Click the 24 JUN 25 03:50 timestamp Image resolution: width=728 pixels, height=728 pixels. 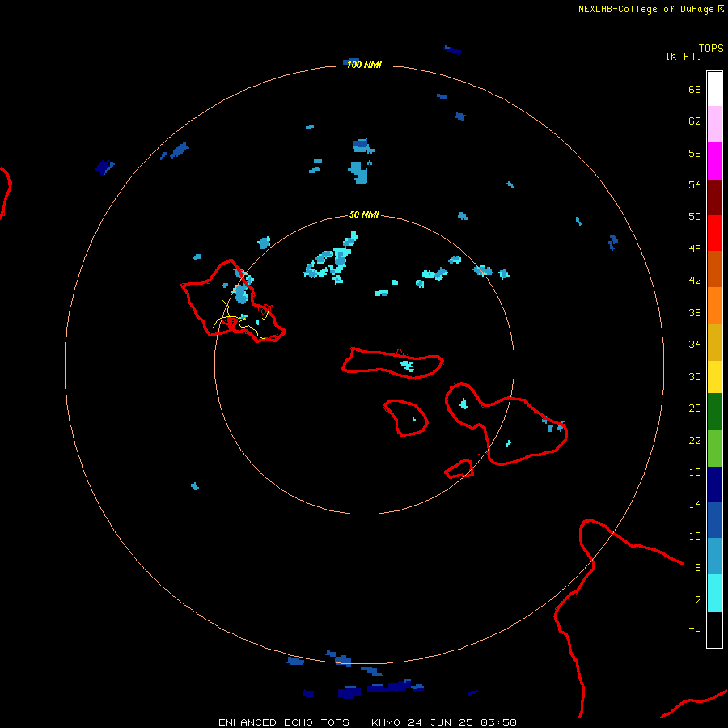pos(462,722)
